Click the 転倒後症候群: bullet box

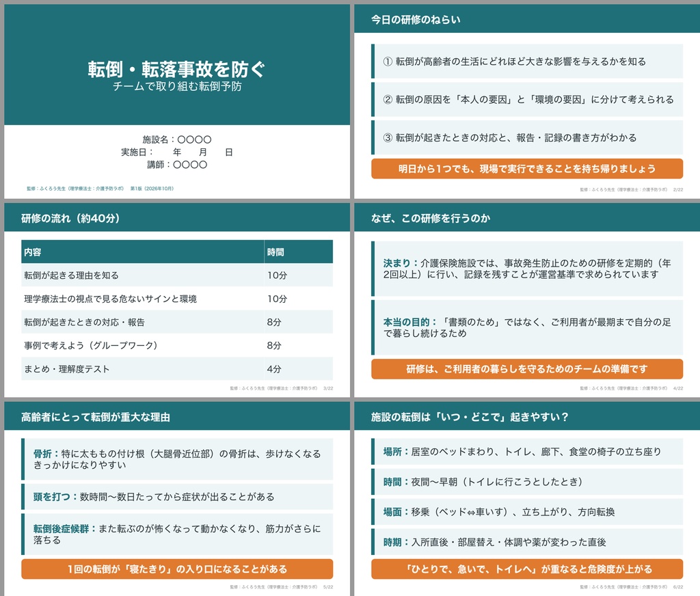177,534
